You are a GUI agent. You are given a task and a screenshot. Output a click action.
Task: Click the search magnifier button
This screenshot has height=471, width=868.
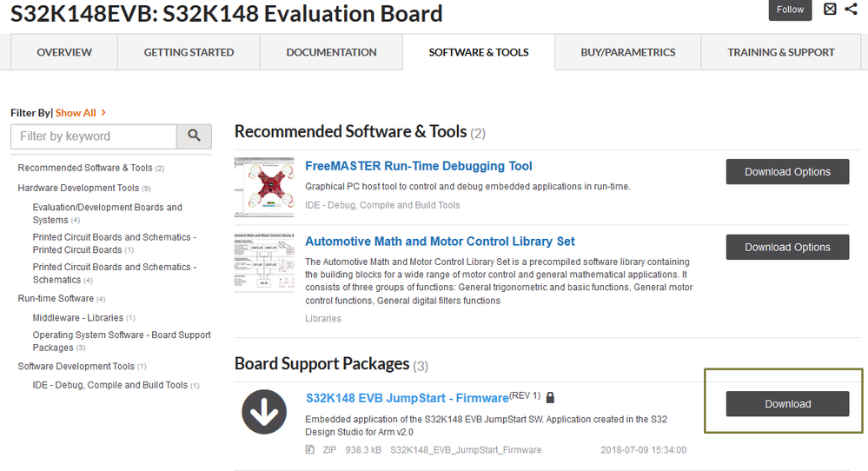(x=194, y=136)
